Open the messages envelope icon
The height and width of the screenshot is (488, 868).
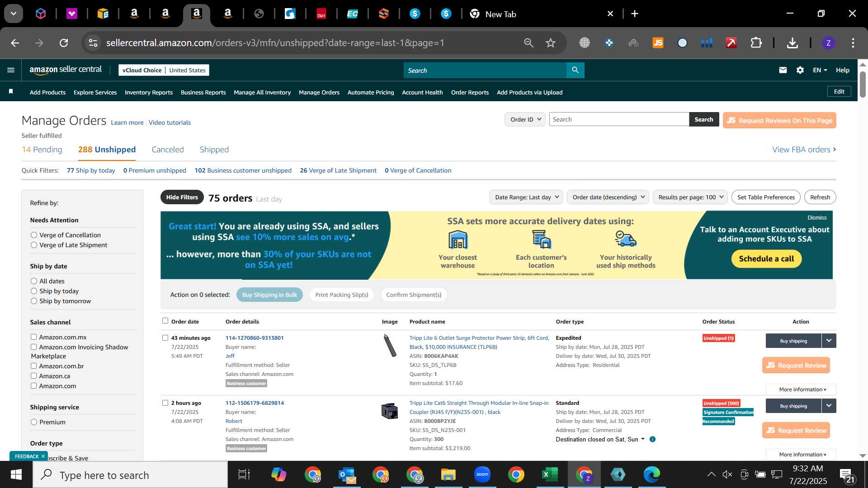[x=783, y=70]
